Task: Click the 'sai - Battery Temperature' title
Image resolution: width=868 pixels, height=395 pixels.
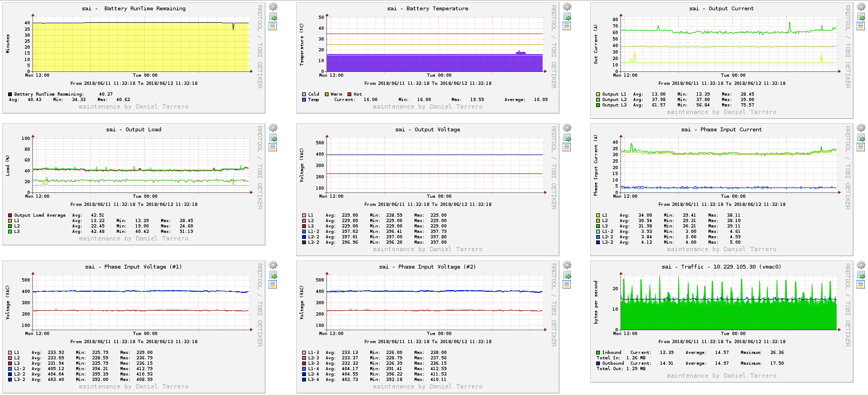Action: (428, 9)
